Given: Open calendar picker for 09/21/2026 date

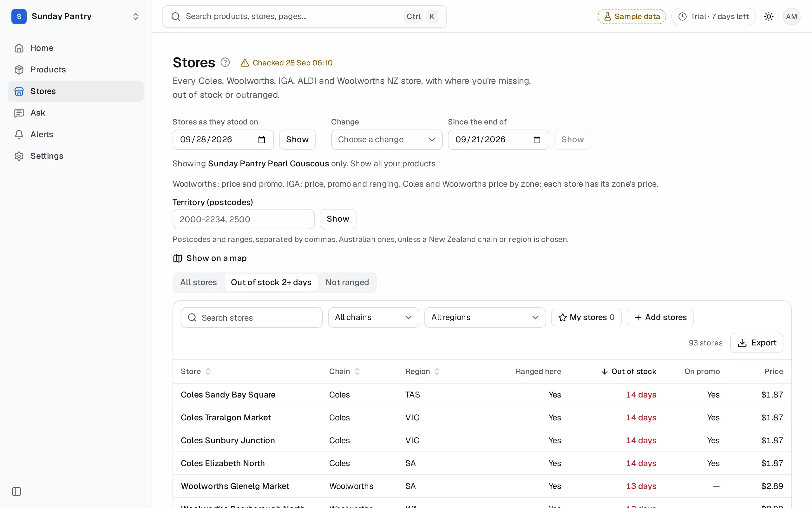Looking at the screenshot, I should (x=537, y=140).
